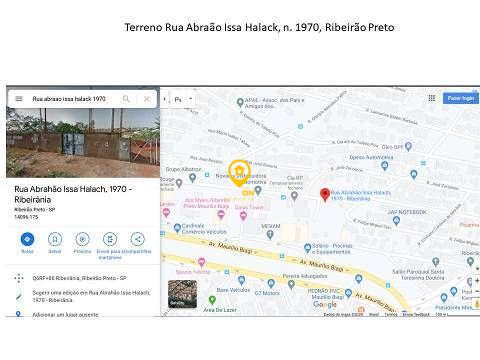The height and width of the screenshot is (360, 480).
Task: Zoom in with the plus button
Action: tap(477, 281)
